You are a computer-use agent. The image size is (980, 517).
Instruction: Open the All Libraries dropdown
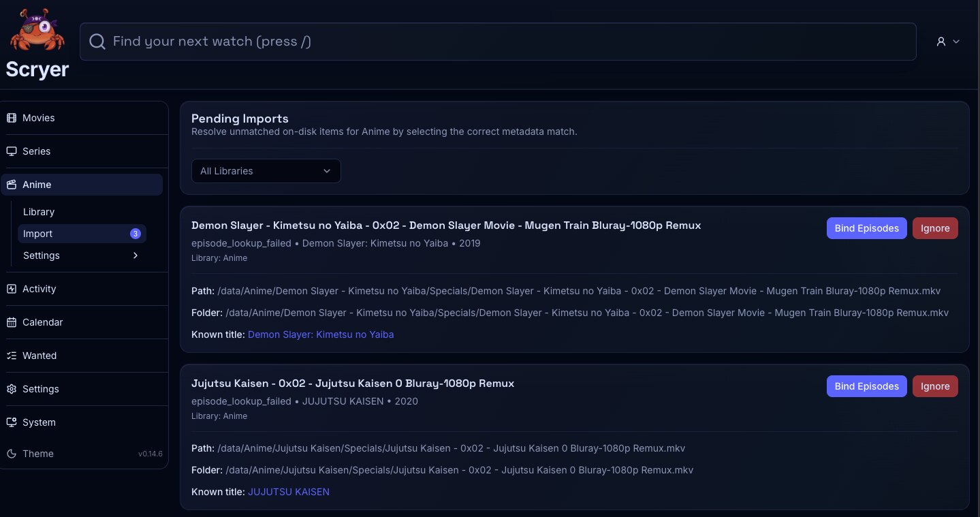pos(266,171)
